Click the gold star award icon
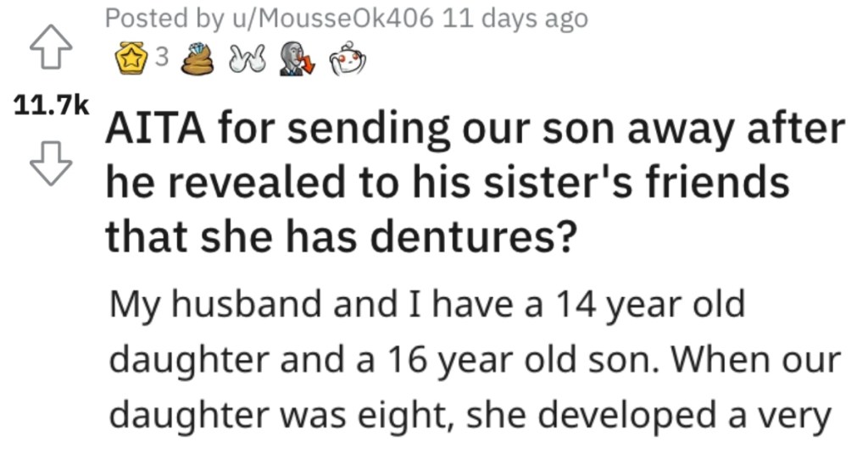868x453 pixels. click(131, 58)
